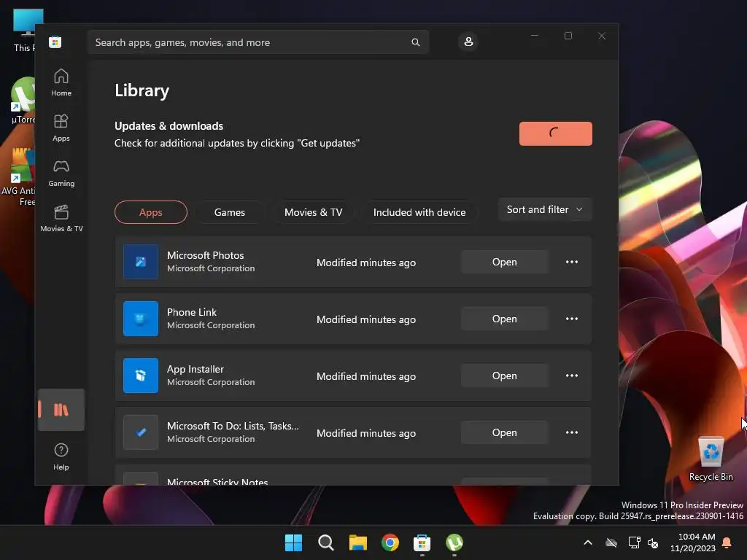Switch to Movies & TV filter tab

click(x=314, y=212)
